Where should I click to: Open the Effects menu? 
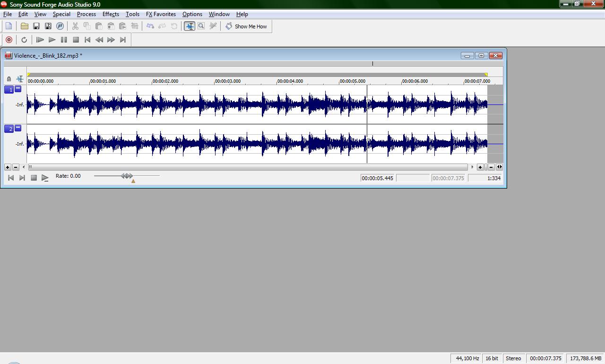(111, 14)
